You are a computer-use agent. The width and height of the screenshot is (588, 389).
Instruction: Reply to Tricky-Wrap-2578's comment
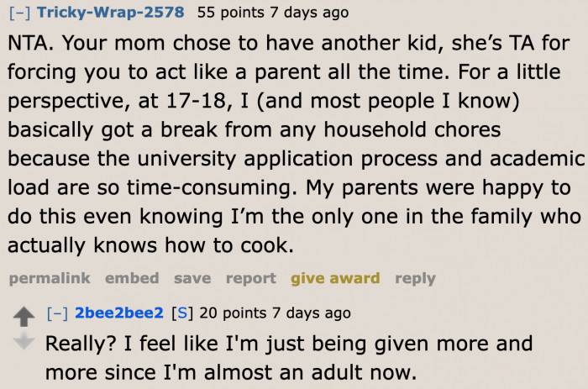(x=417, y=278)
